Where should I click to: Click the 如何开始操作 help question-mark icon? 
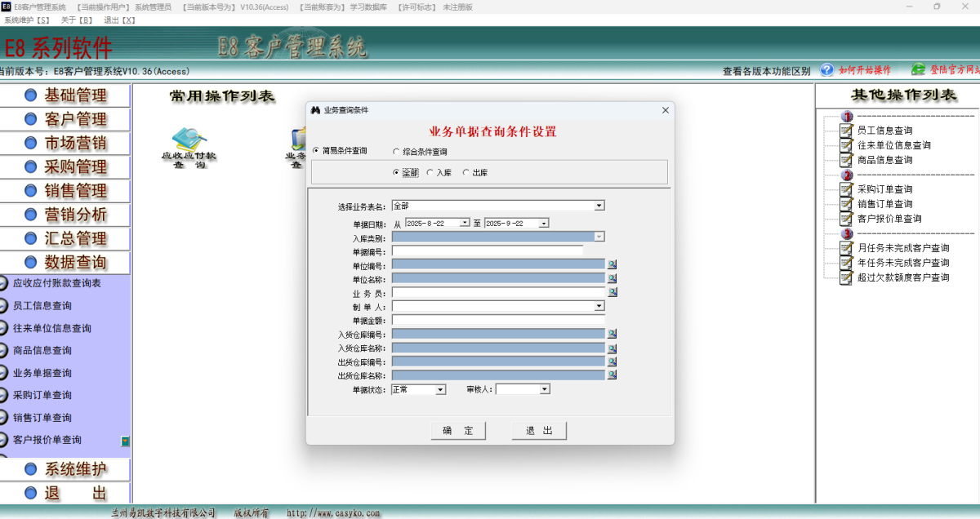(826, 70)
